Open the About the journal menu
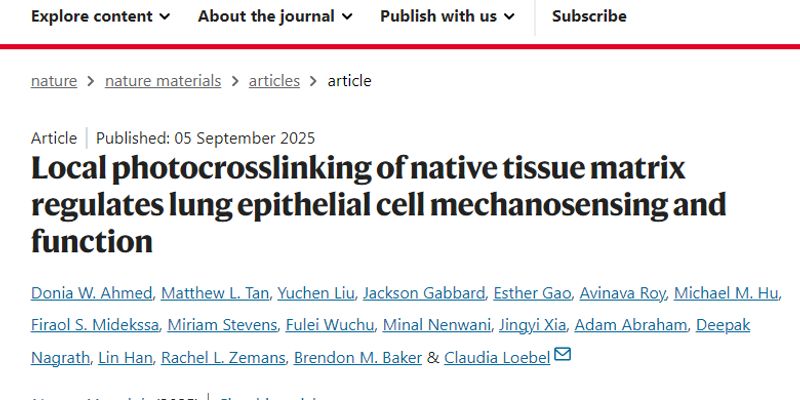The height and width of the screenshot is (400, 800). point(275,16)
